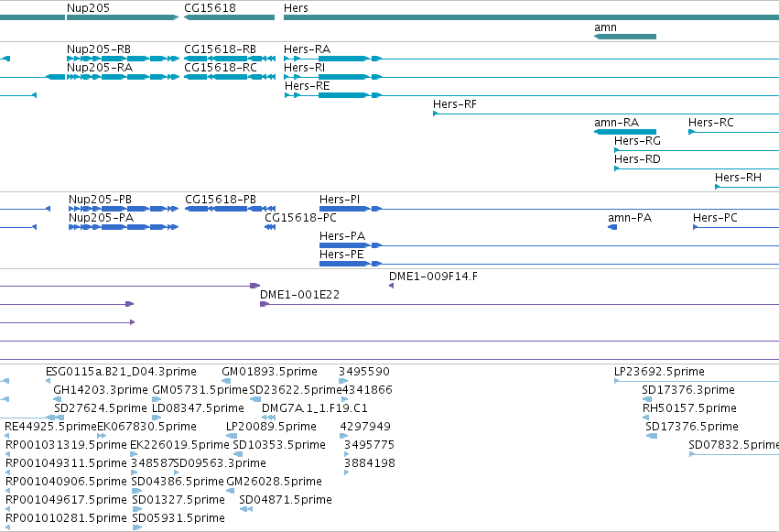Click LP23692.5prime EST label
The image size is (779, 532).
point(659,372)
